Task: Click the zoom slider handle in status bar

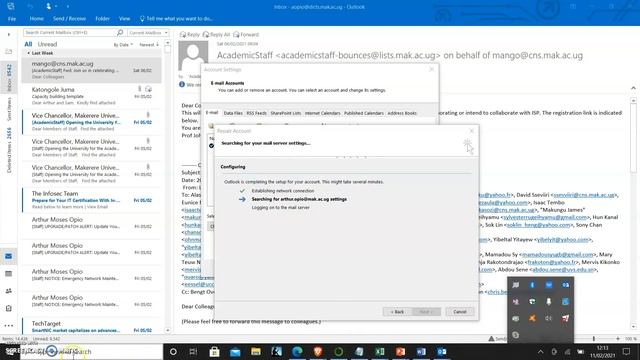Action: 594,339
